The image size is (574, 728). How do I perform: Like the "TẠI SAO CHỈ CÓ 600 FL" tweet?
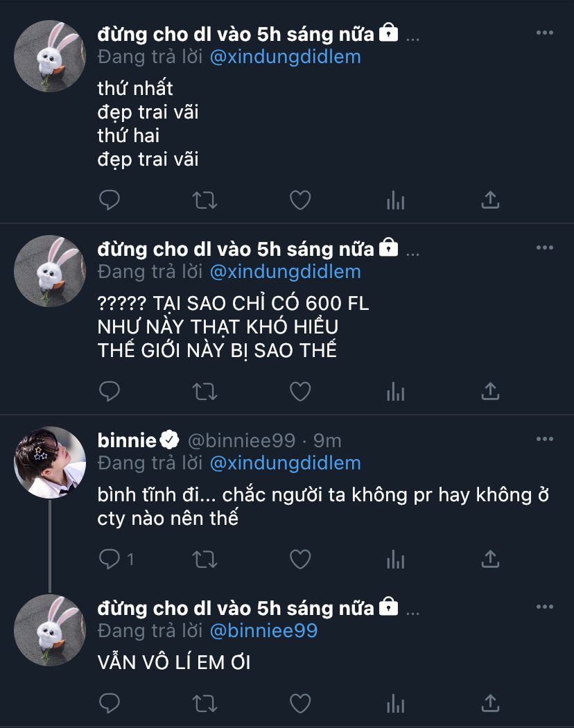[x=300, y=392]
